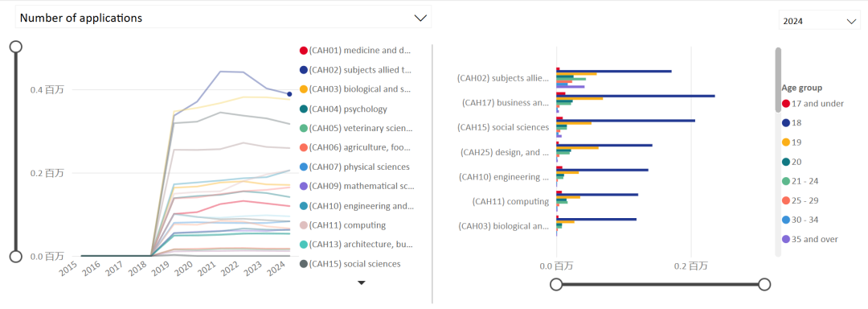868x309 pixels.
Task: Select the CAH07 physical sciences legend marker
Action: point(303,167)
